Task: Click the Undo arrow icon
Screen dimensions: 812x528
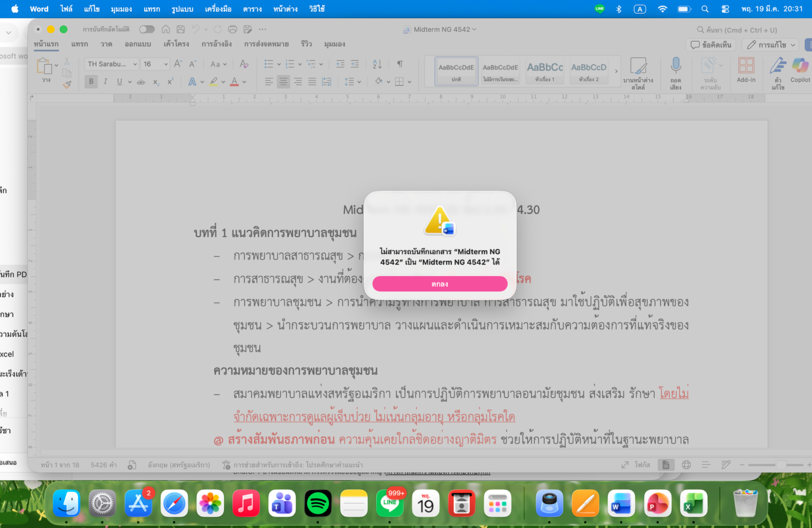Action: tap(196, 29)
